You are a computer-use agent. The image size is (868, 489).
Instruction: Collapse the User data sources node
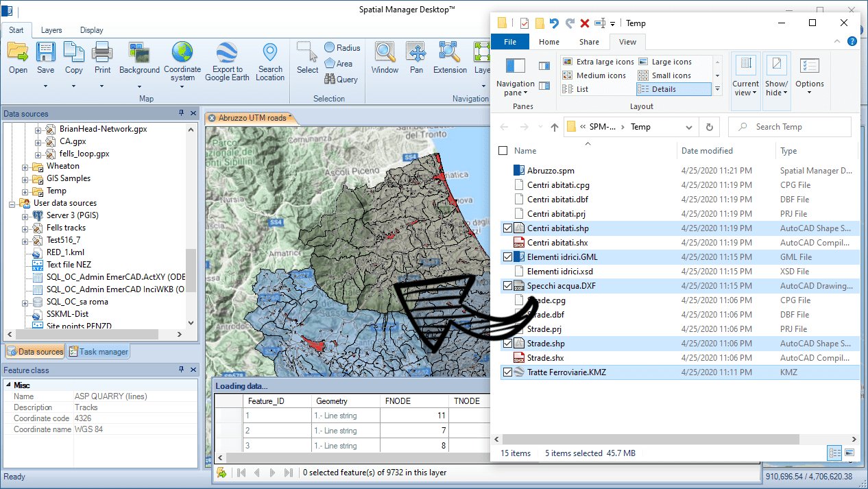[x=12, y=204]
